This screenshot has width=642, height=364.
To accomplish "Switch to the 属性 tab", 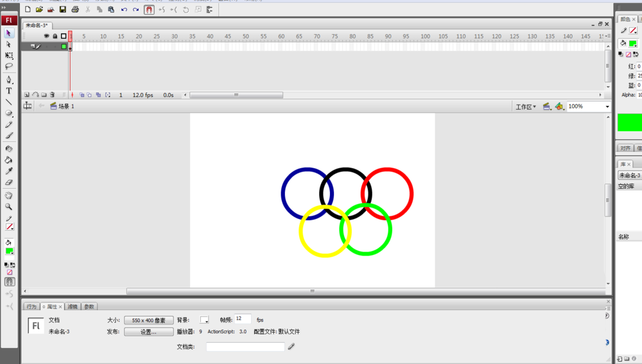I will 52,306.
